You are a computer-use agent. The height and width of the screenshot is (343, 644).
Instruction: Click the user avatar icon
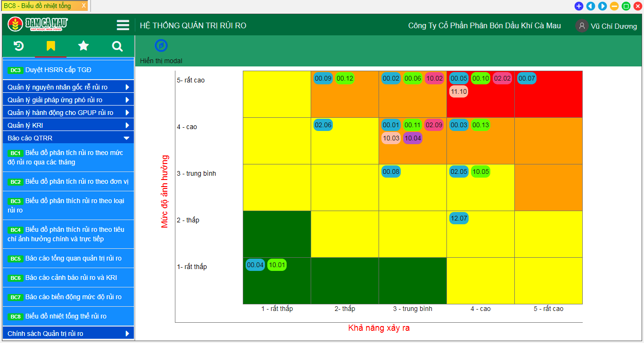582,26
